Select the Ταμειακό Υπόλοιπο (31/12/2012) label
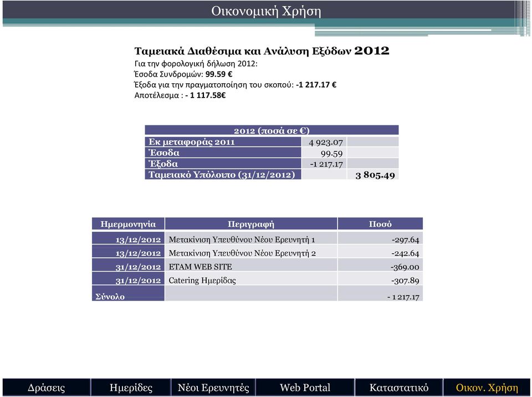 pos(222,175)
